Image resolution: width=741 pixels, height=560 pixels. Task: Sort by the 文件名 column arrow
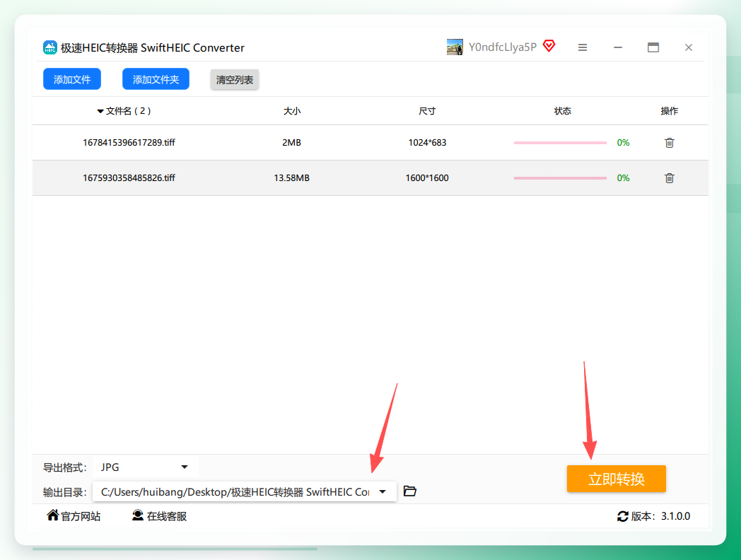point(100,112)
